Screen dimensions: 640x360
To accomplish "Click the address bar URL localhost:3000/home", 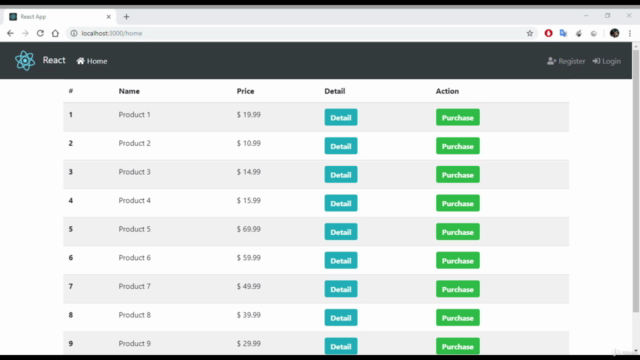I will point(112,33).
